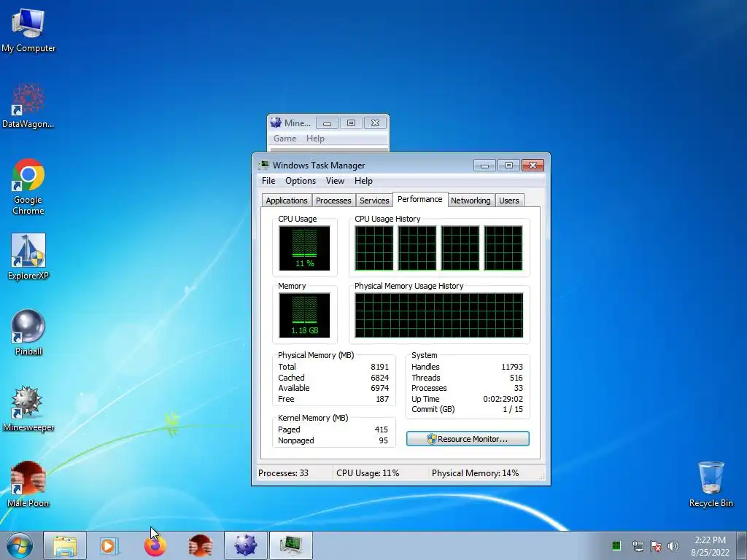The width and height of the screenshot is (747, 560).
Task: Switch to the Users tab
Action: 508,201
